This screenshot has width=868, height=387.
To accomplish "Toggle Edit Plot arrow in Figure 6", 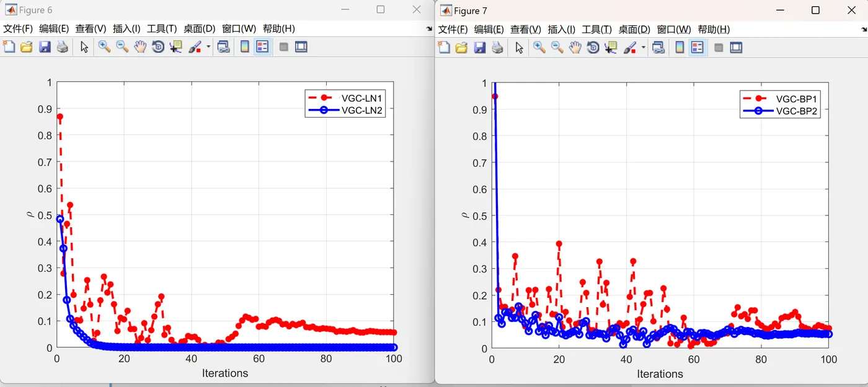I will 84,46.
